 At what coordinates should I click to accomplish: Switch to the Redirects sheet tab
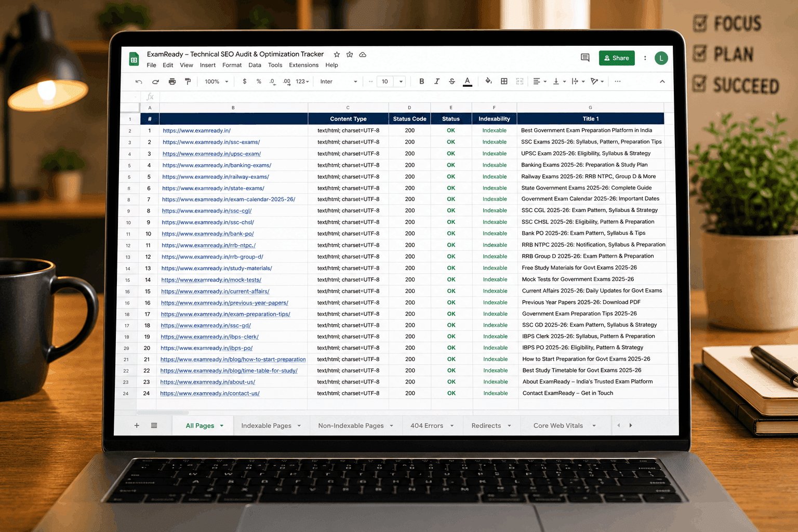click(x=486, y=425)
